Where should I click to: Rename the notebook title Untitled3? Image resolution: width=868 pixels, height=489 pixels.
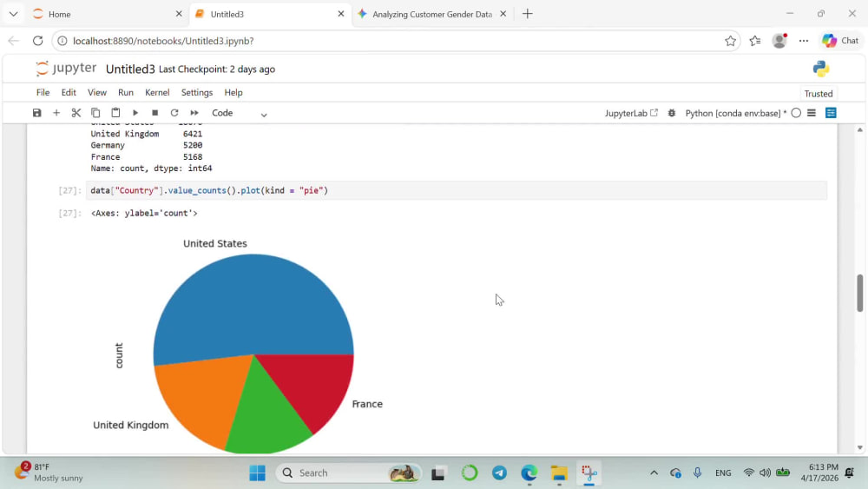130,69
